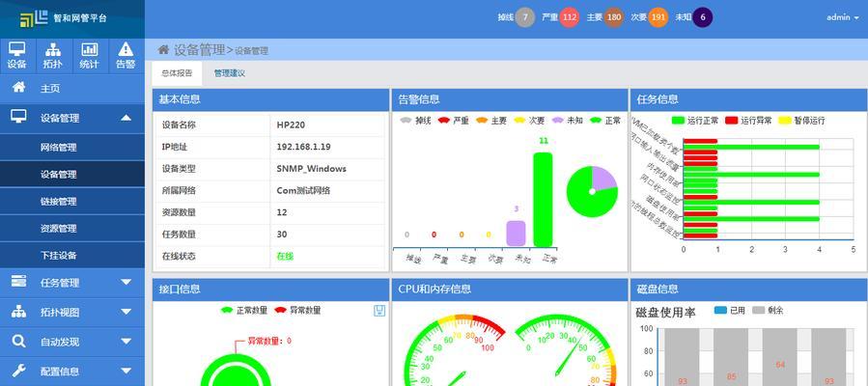Screen dimensions: 868x386
Task: Toggle 暂停运行 legend in 任务信息 chart
Action: [x=801, y=121]
